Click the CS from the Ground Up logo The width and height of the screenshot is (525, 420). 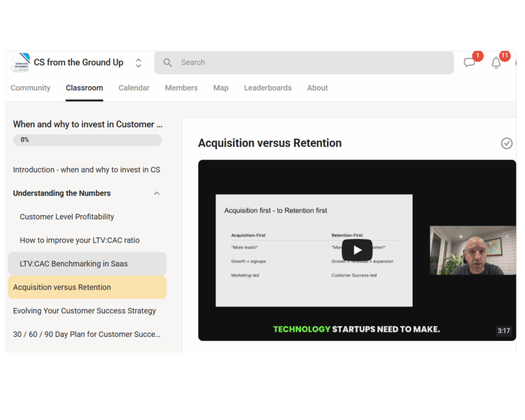pos(20,63)
